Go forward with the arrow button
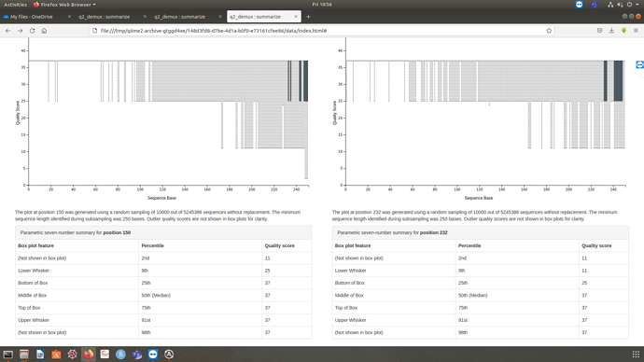Screen dimensions: 644x362 coord(21,31)
